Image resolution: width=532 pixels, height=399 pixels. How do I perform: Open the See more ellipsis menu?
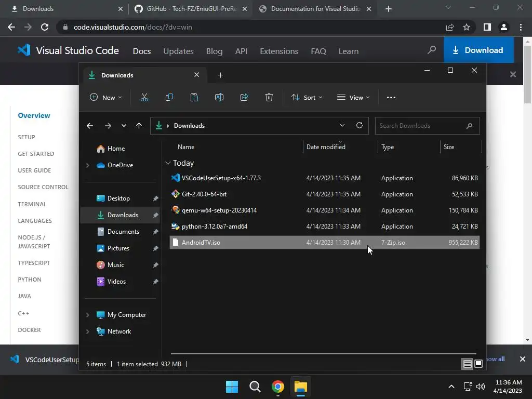391,97
